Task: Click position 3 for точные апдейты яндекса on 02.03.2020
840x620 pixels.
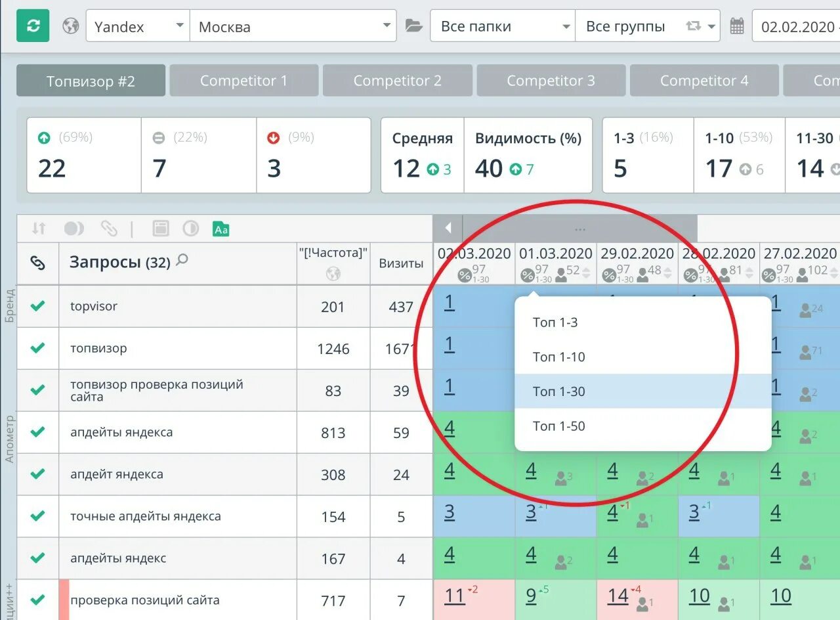Action: (449, 513)
